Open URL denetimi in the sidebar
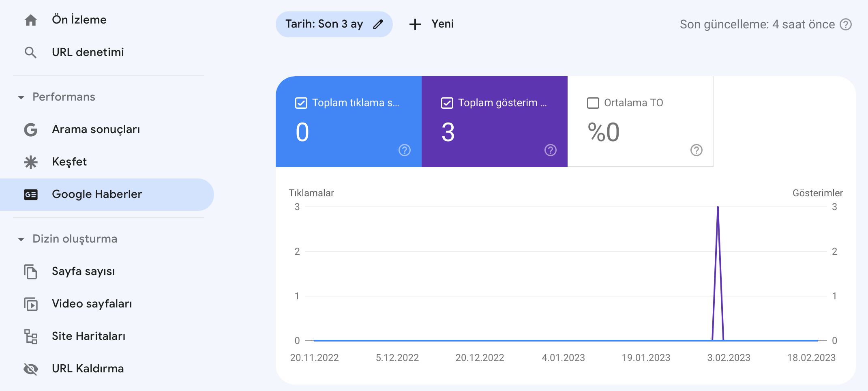Screen dimensions: 868x391 point(107,52)
